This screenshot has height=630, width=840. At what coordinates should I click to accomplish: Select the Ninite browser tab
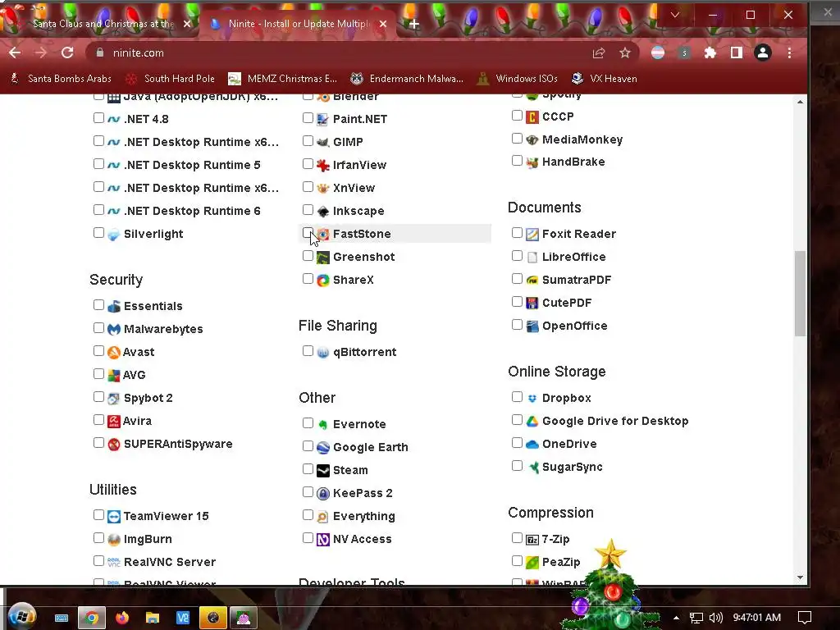pyautogui.click(x=298, y=24)
